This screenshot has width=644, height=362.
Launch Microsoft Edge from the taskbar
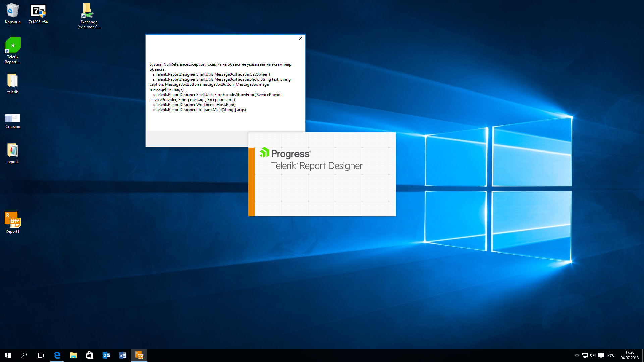pyautogui.click(x=57, y=355)
